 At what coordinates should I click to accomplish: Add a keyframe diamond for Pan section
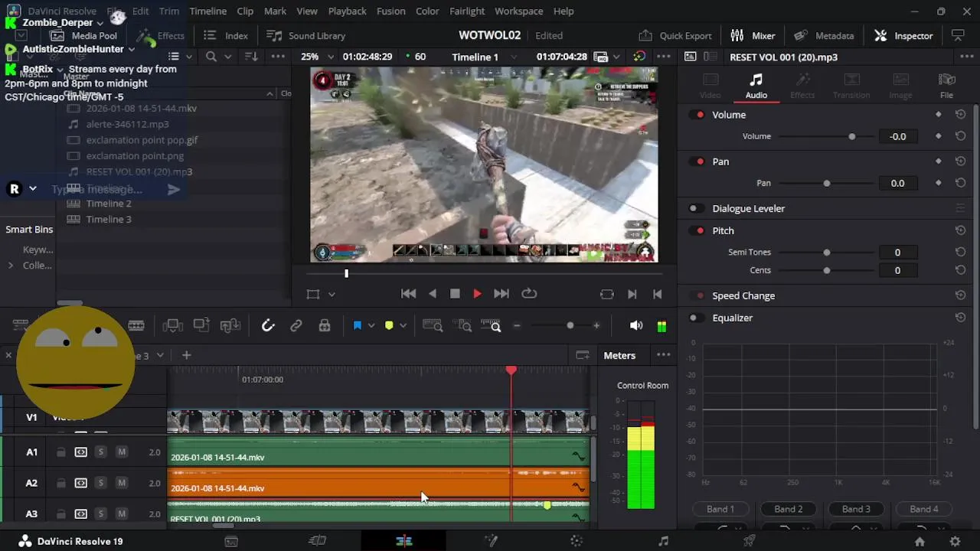click(939, 161)
